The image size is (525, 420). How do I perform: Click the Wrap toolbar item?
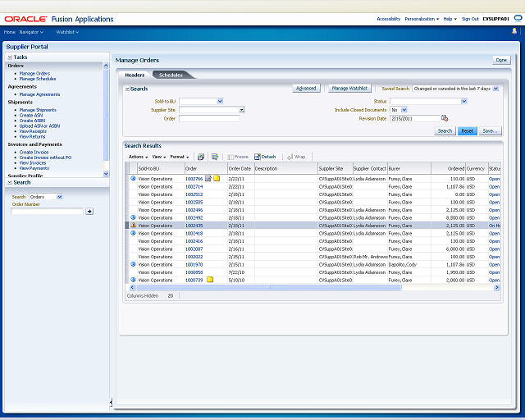(296, 157)
